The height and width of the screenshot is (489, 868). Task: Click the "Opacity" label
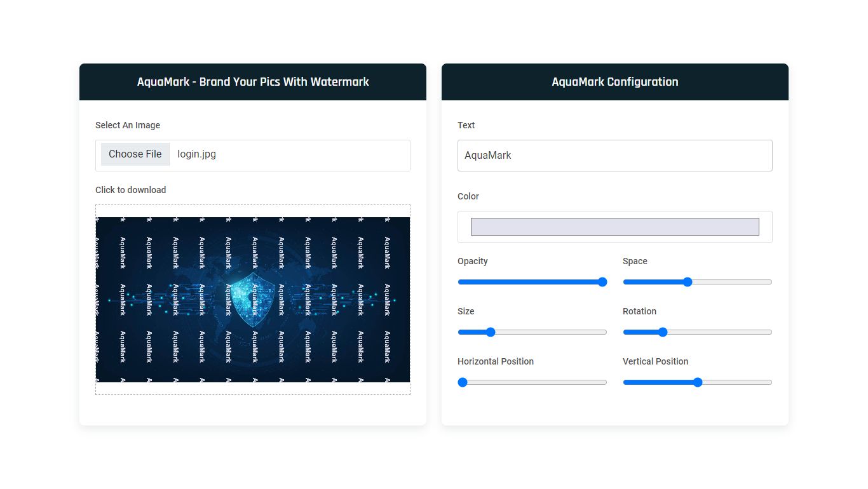473,261
